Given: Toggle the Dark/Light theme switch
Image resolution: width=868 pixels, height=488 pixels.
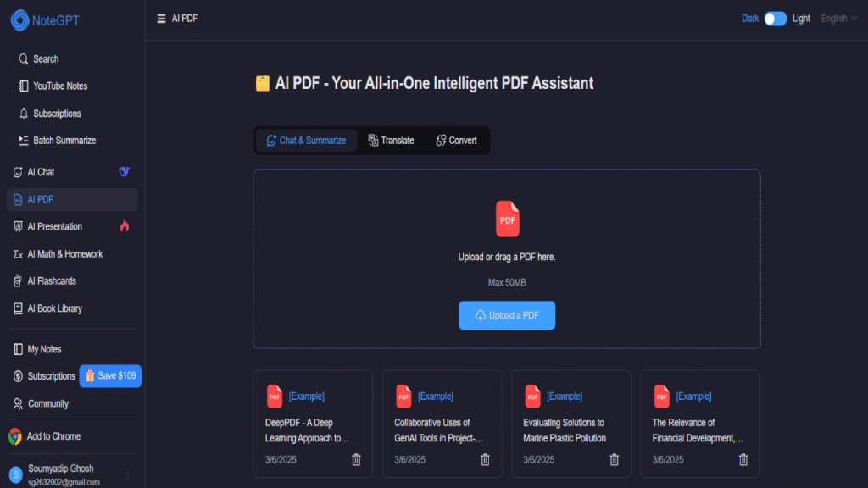Looking at the screenshot, I should pos(775,19).
